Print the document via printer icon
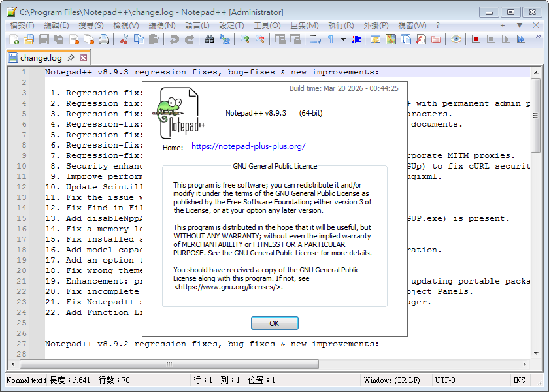The image size is (549, 392). (104, 39)
